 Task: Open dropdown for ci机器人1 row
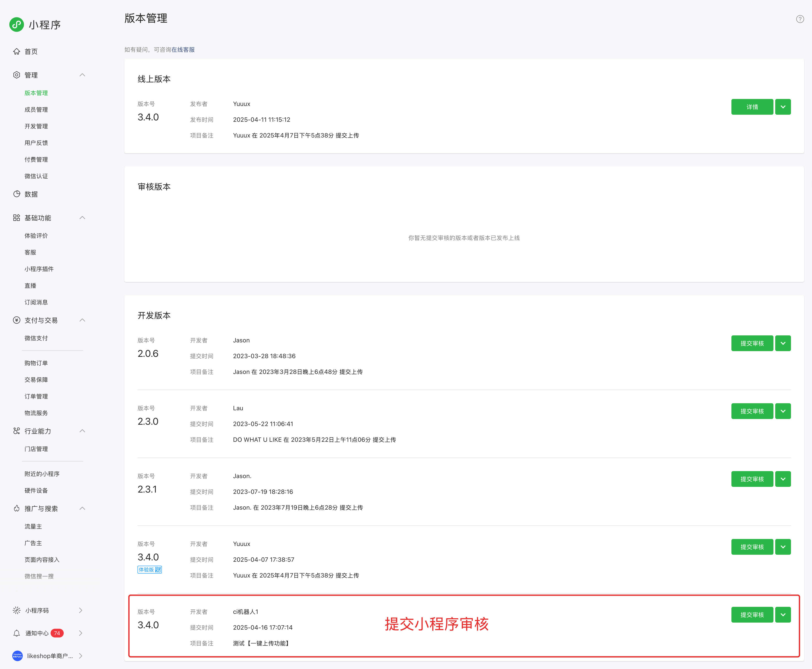point(783,614)
